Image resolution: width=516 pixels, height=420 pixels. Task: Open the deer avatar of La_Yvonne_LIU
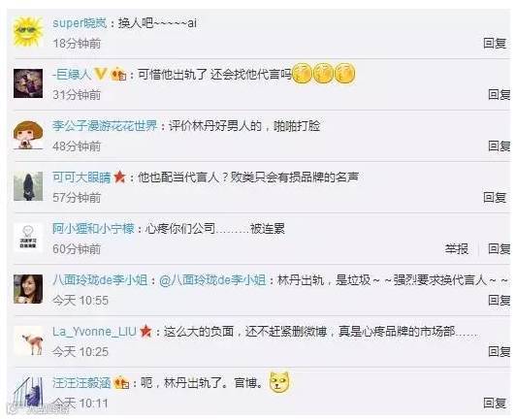pos(28,340)
